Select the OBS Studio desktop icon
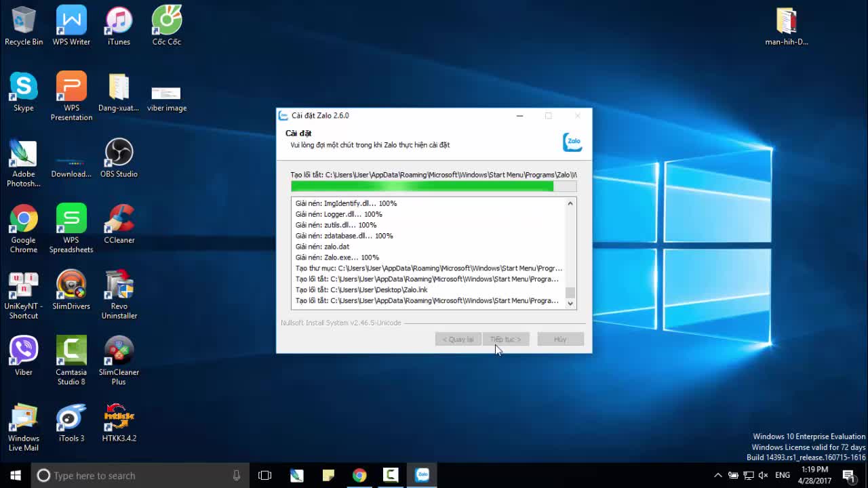Viewport: 868px width, 488px height. 119,159
